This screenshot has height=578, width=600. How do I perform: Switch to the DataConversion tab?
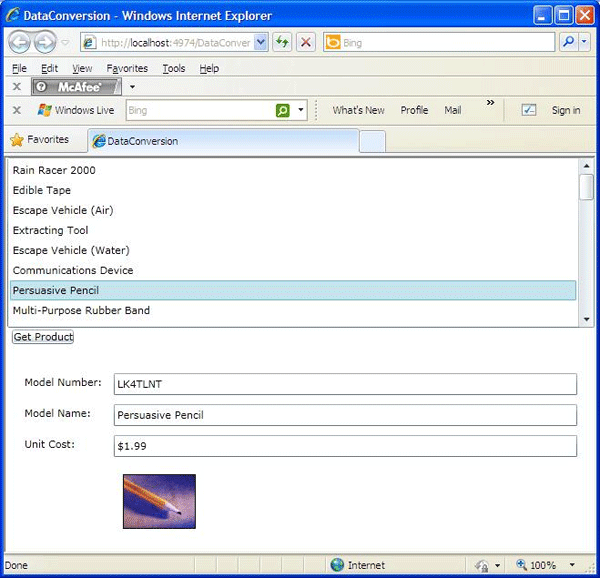(x=223, y=141)
